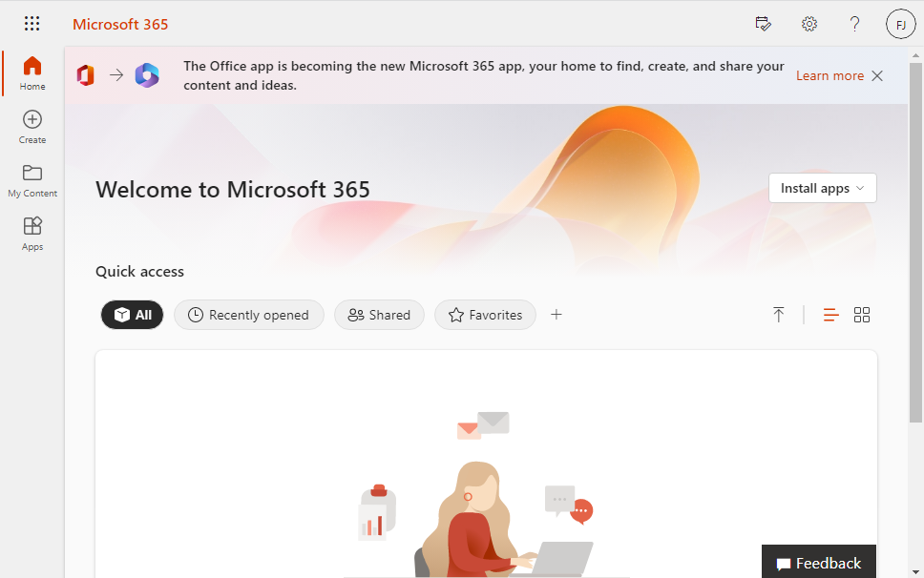Switch to grid view layout
The height and width of the screenshot is (578, 924).
(x=862, y=315)
